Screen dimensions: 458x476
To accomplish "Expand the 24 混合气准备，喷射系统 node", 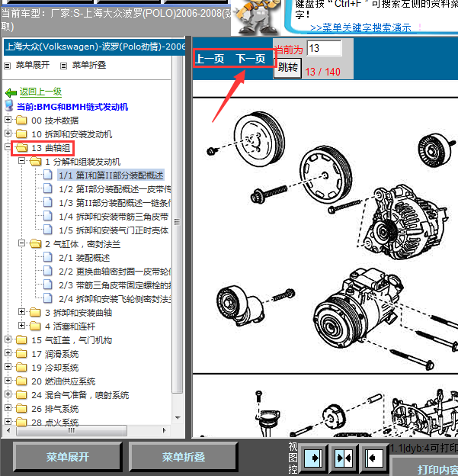I will [8, 394].
